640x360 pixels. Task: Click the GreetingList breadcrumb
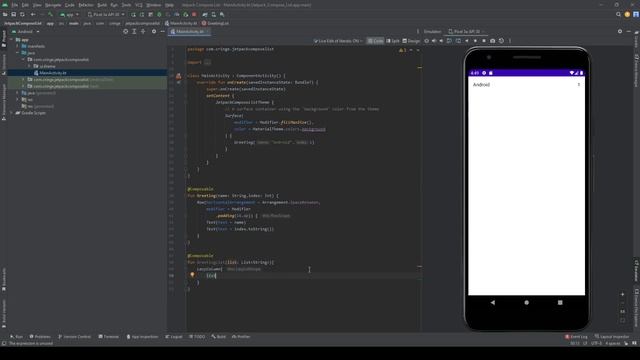click(215, 23)
